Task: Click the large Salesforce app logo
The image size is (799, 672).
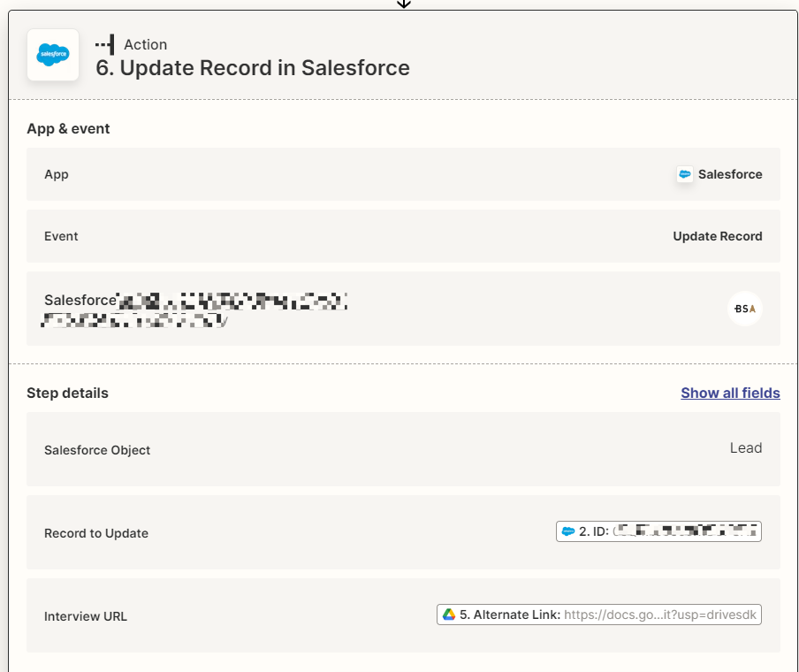Action: pos(53,55)
